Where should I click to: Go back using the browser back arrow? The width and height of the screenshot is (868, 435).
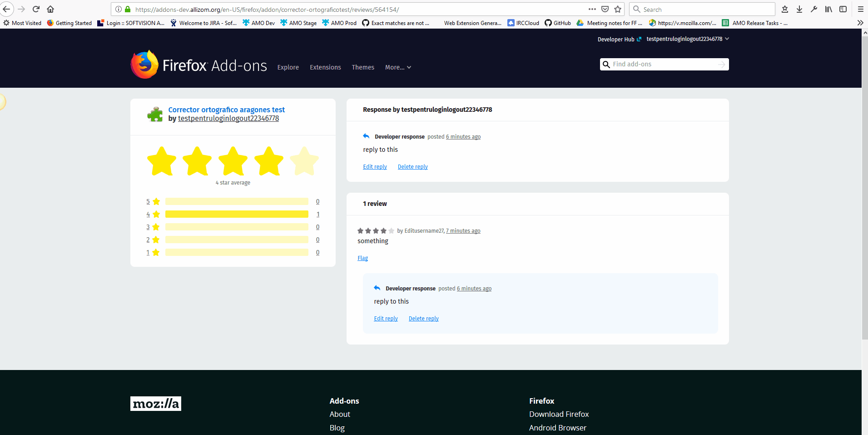[x=6, y=9]
